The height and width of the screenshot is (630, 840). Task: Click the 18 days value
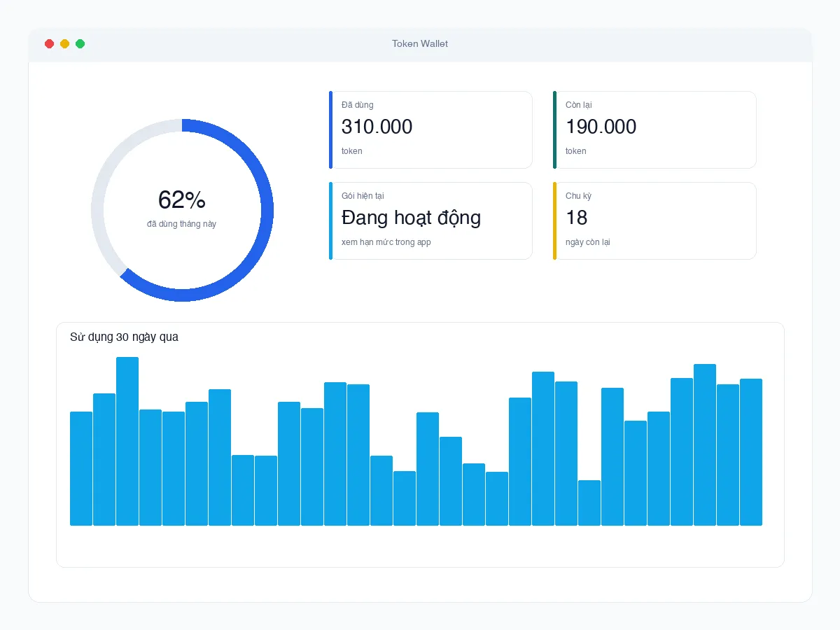click(576, 218)
